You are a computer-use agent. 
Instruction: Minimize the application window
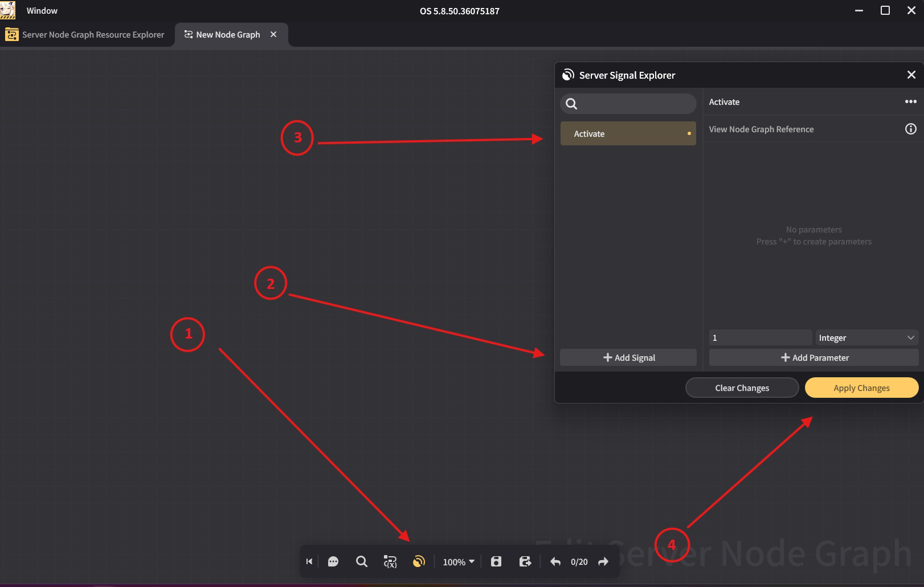[859, 10]
